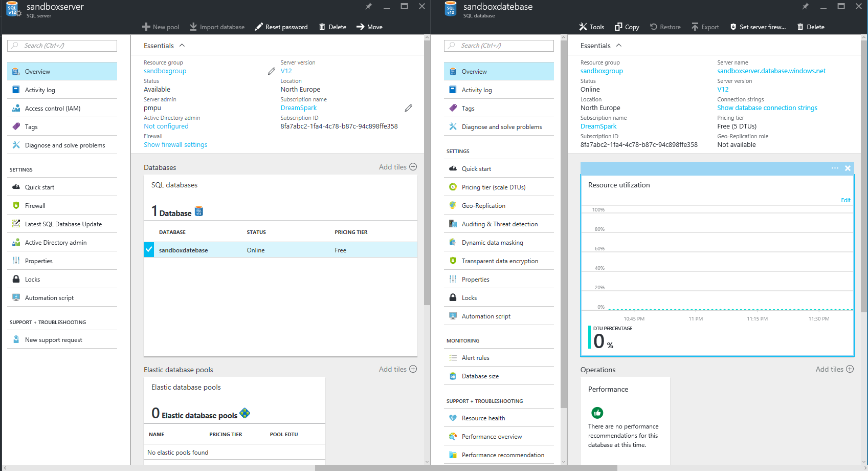Image resolution: width=868 pixels, height=471 pixels.
Task: Open Tags in sandboxserver menu
Action: pos(62,127)
